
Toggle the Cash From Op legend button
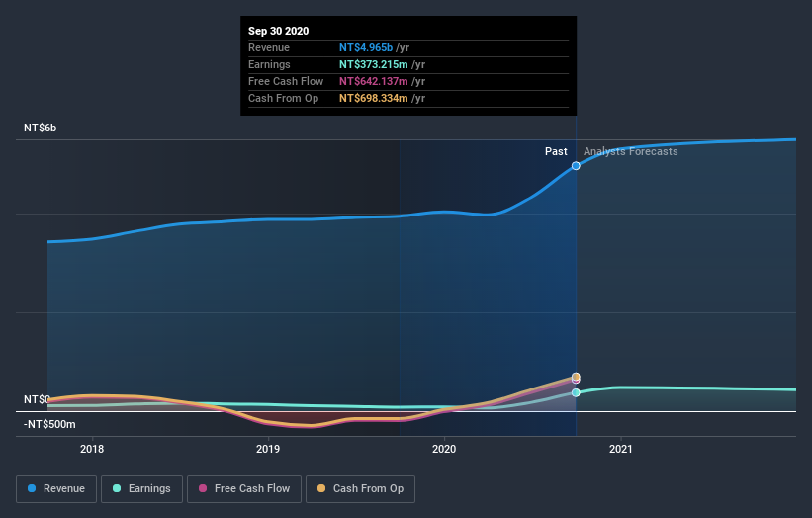360,489
